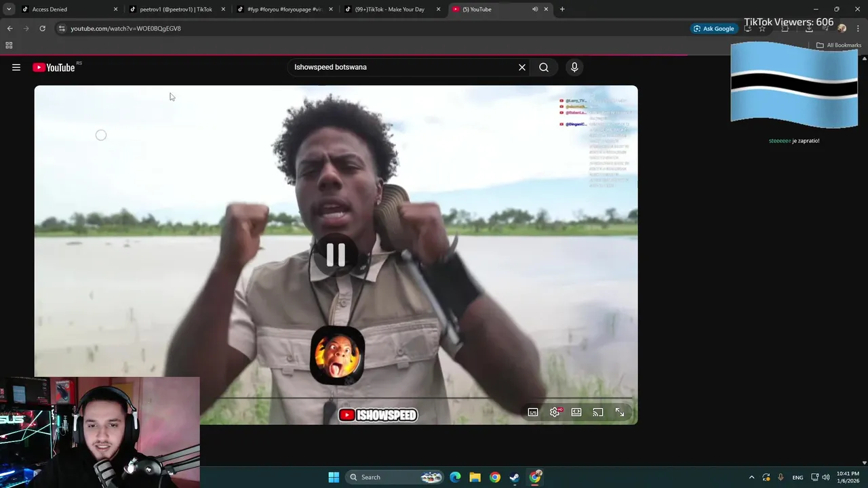Open Chrome's three-dot menu
868x488 pixels.
click(858, 28)
